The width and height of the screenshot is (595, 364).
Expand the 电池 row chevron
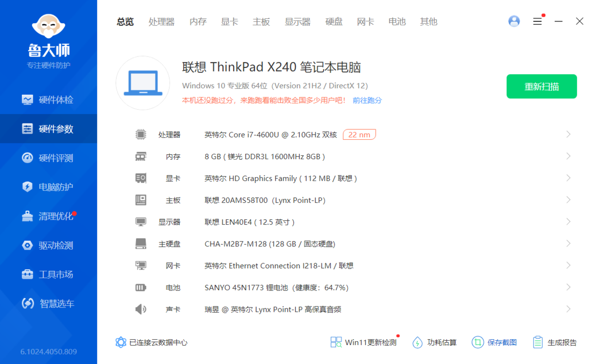point(568,287)
